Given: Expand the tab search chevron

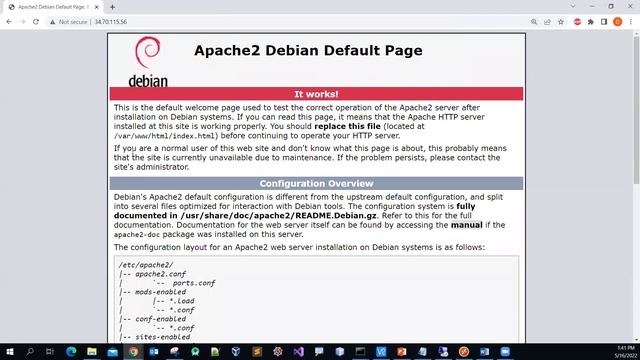Looking at the screenshot, I should [x=573, y=6].
